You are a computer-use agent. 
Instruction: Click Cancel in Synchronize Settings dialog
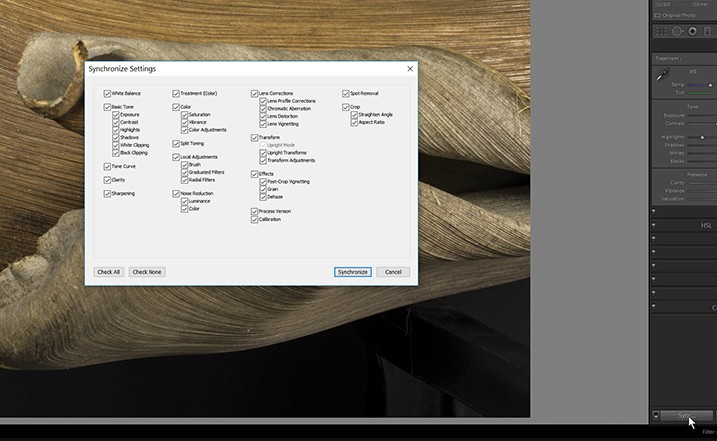(x=393, y=272)
